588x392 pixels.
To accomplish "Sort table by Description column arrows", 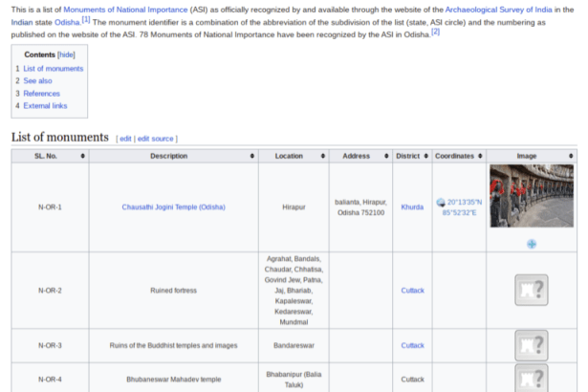I will coord(252,156).
